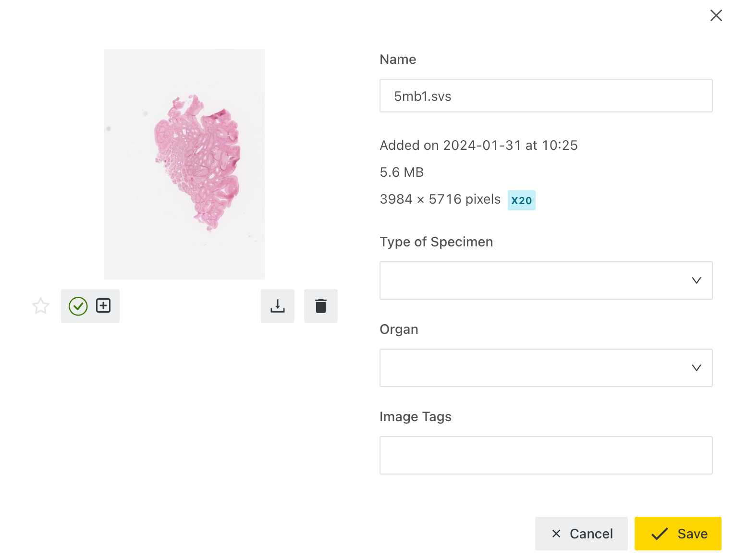Click the Organ field label
Image resolution: width=735 pixels, height=560 pixels.
pos(399,329)
